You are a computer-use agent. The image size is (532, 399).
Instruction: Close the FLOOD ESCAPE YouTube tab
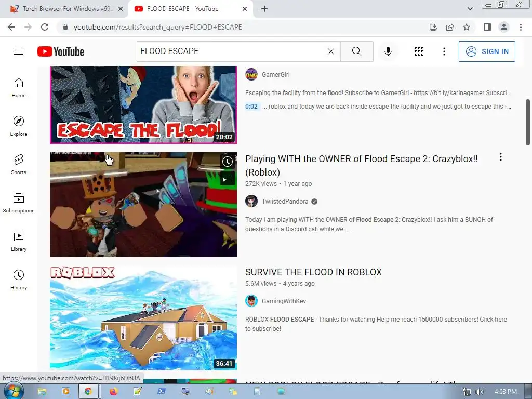pos(245,9)
